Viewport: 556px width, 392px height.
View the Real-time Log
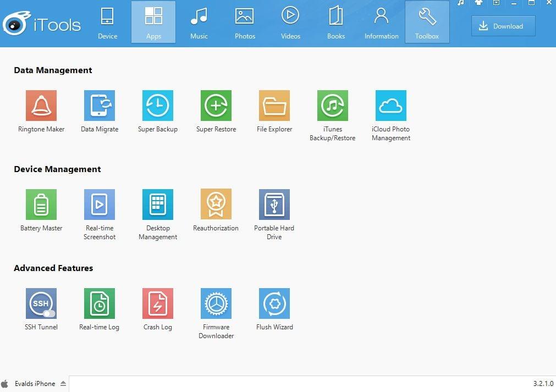tap(100, 303)
